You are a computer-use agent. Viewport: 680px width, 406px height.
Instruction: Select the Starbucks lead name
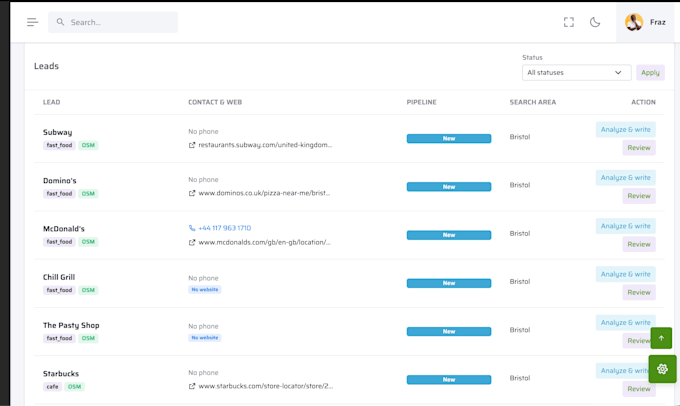coord(61,373)
